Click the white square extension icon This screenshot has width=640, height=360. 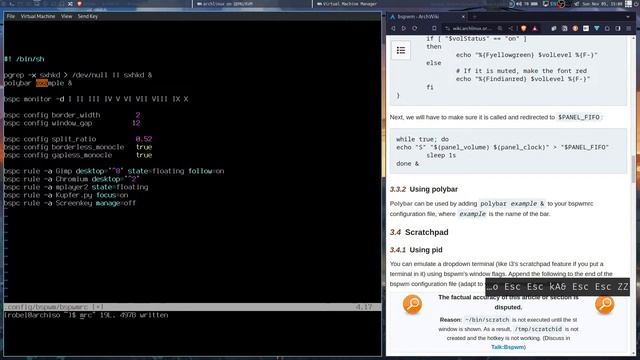586,29
